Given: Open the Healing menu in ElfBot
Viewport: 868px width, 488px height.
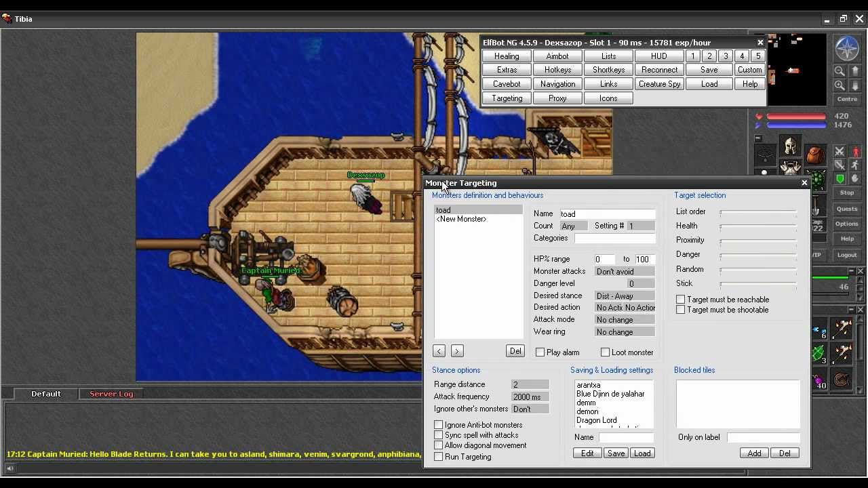Looking at the screenshot, I should (x=507, y=56).
